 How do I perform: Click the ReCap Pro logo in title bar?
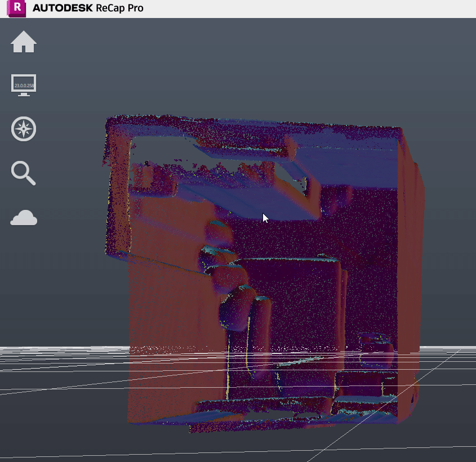(x=17, y=8)
